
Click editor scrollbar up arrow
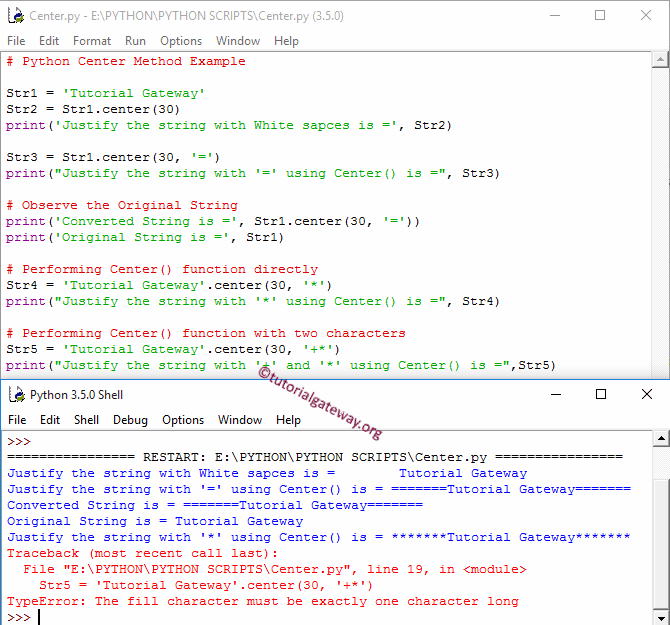(660, 60)
